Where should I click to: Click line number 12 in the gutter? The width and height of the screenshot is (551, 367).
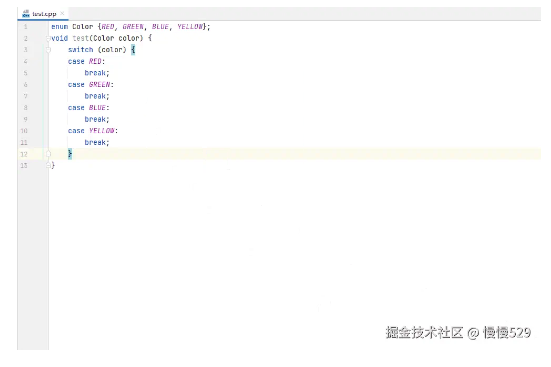click(x=24, y=154)
